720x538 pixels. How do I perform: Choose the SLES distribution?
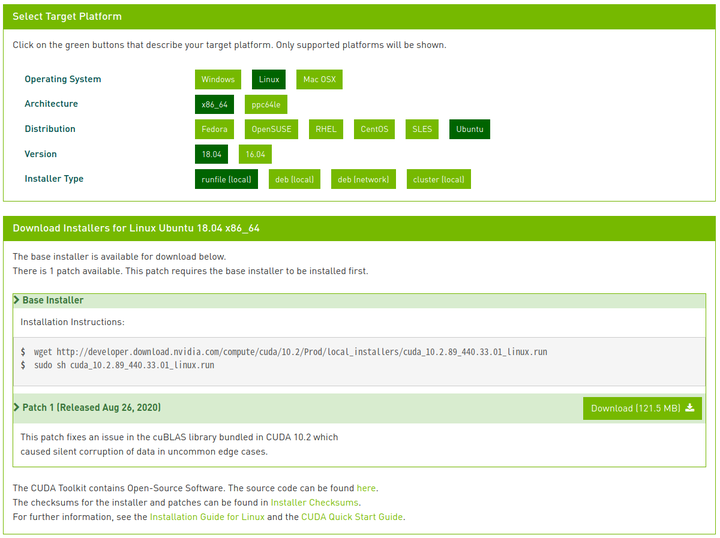[x=422, y=129]
